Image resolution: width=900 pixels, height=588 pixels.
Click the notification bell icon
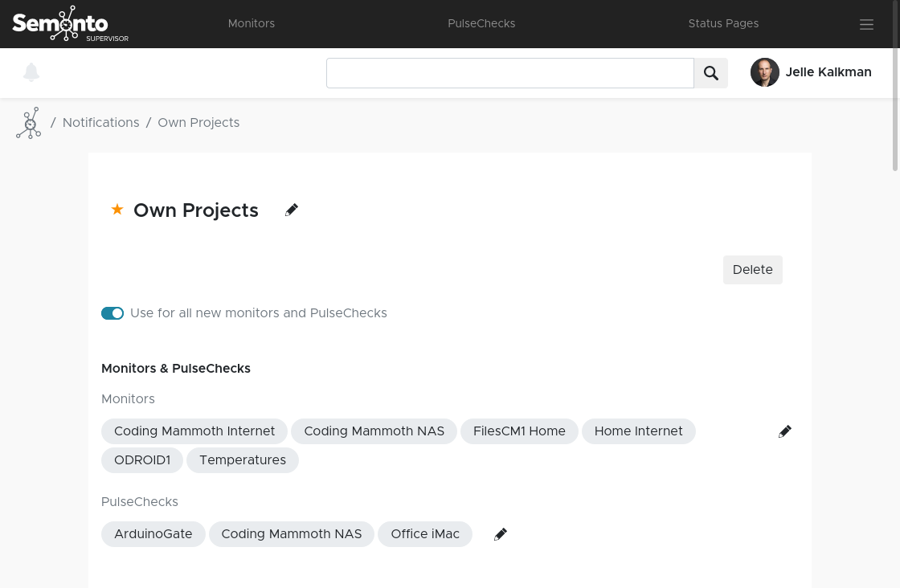pos(31,72)
